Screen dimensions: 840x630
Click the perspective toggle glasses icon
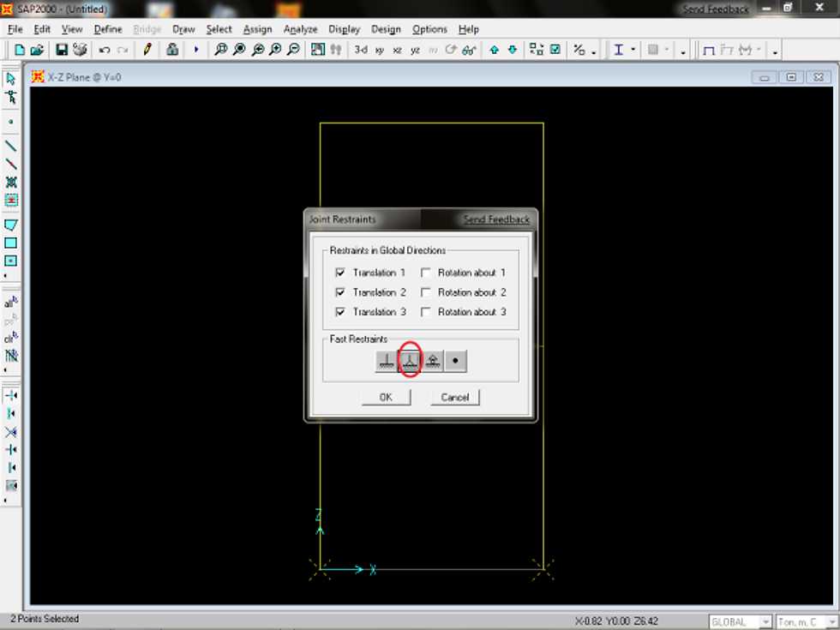(470, 50)
